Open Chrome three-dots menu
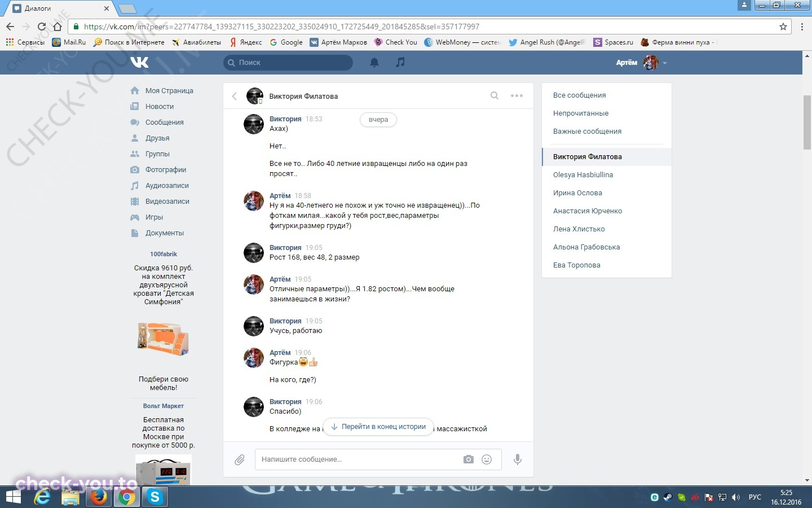Viewport: 812px width, 508px height. tap(802, 27)
